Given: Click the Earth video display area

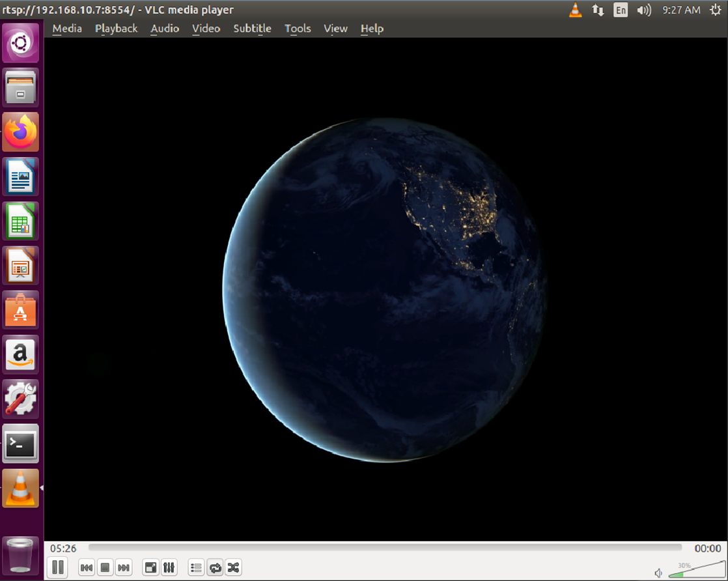Looking at the screenshot, I should pos(385,289).
